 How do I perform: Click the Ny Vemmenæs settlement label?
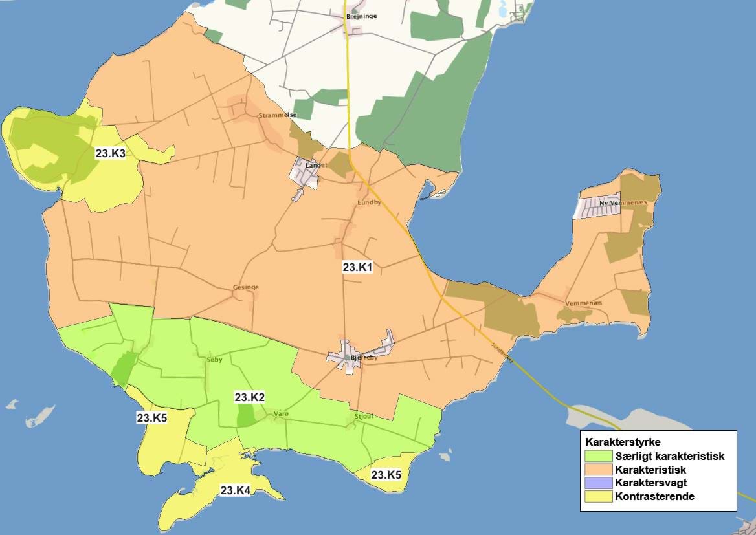point(623,203)
